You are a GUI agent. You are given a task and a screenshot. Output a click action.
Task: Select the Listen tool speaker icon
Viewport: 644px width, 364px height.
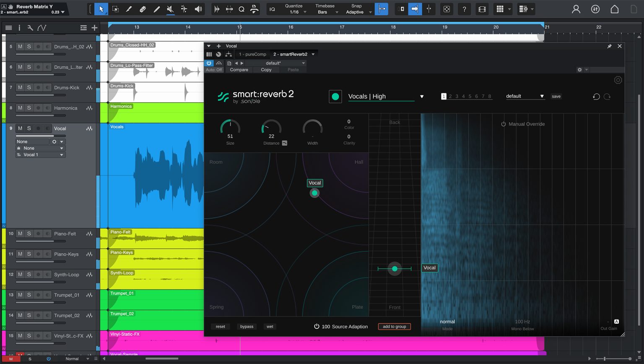pos(198,9)
